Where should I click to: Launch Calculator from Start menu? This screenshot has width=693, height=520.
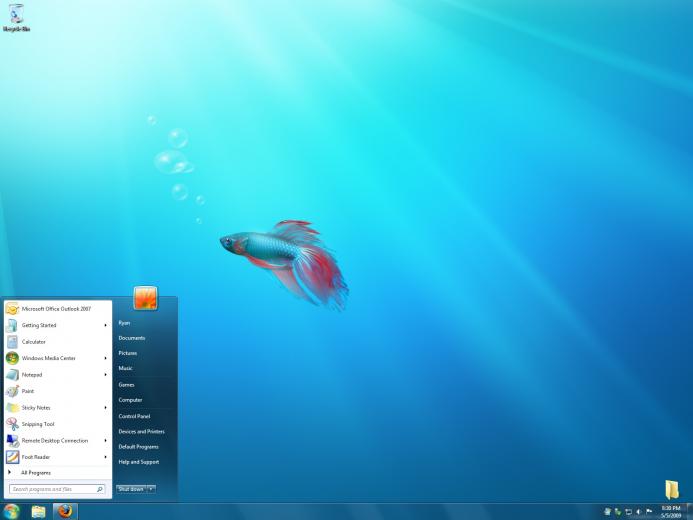coord(58,342)
